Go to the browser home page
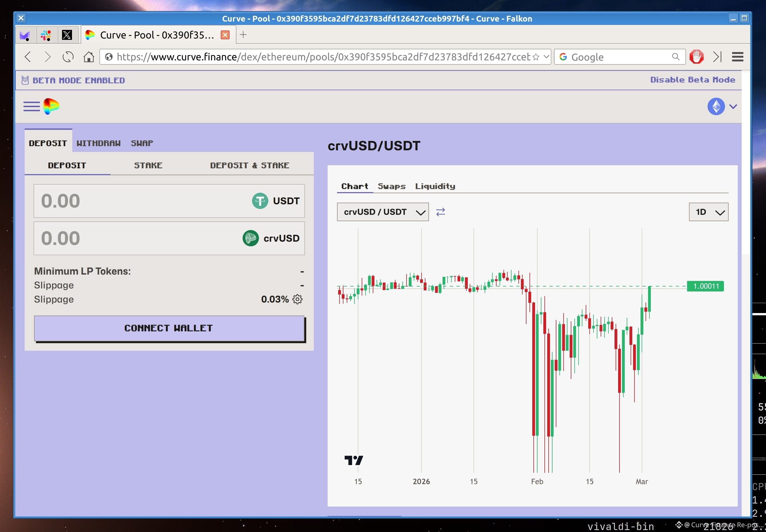The height and width of the screenshot is (532, 766). pyautogui.click(x=88, y=57)
